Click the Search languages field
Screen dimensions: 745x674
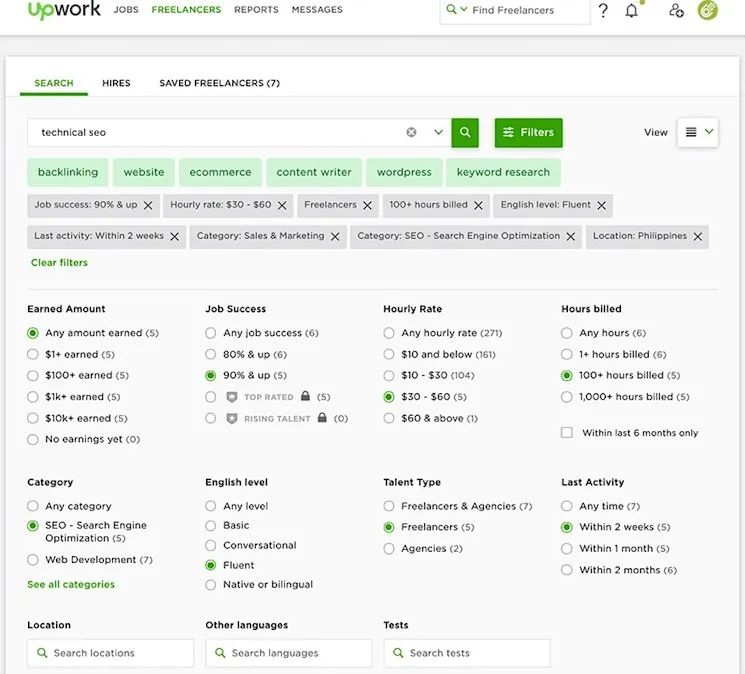tap(289, 653)
